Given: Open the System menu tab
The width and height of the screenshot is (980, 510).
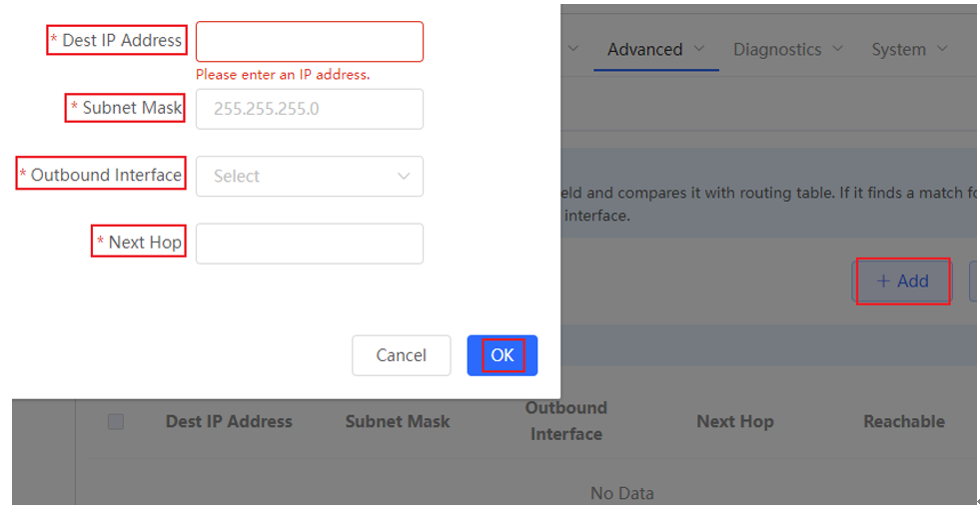Looking at the screenshot, I should click(899, 49).
